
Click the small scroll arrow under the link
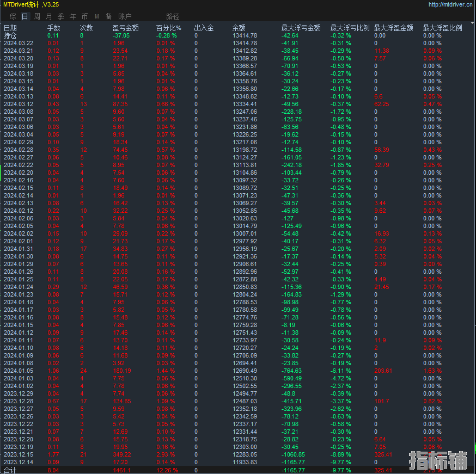point(472,23)
